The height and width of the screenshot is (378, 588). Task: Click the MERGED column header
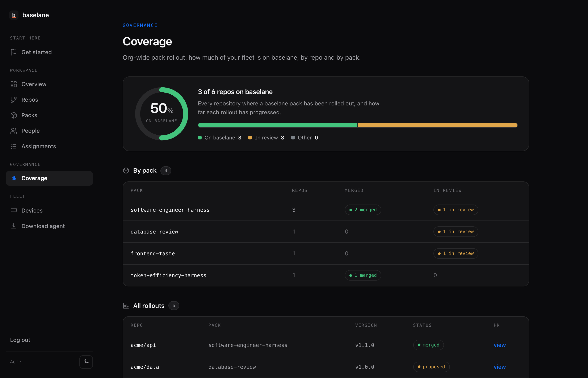pyautogui.click(x=354, y=190)
